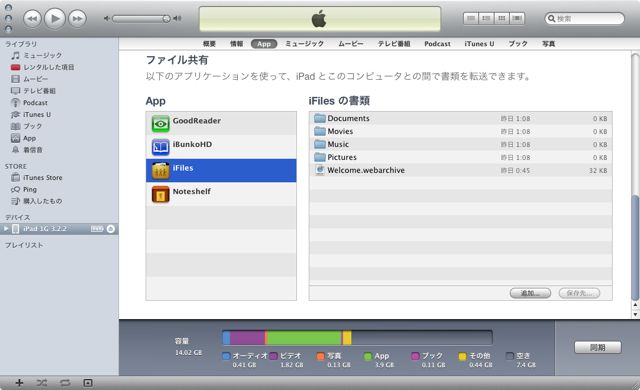Viewport: 640px width, 390px height.
Task: Open the 写真 photos tab
Action: [x=549, y=44]
